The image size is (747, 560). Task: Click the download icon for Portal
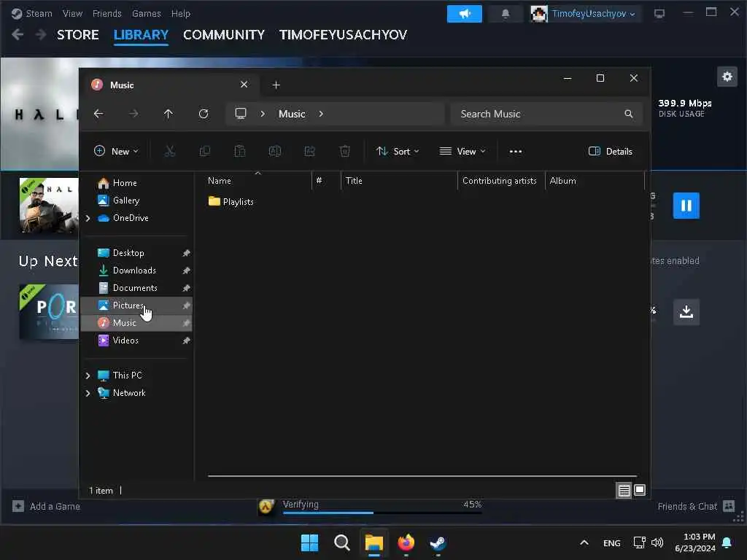pyautogui.click(x=686, y=312)
